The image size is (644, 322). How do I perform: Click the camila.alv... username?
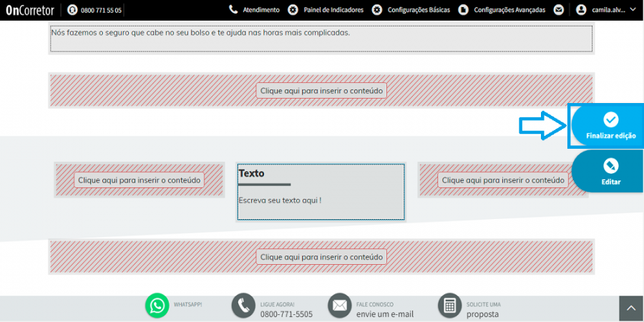pyautogui.click(x=608, y=10)
